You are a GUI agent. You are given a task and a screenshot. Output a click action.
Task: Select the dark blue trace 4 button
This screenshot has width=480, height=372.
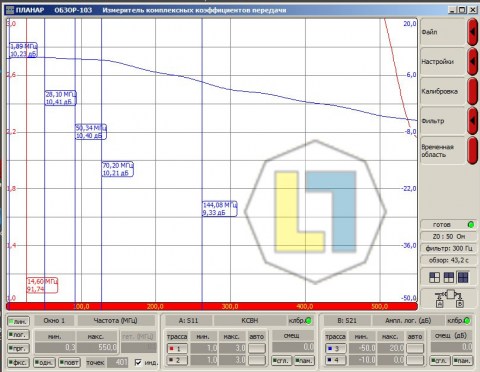point(336,360)
